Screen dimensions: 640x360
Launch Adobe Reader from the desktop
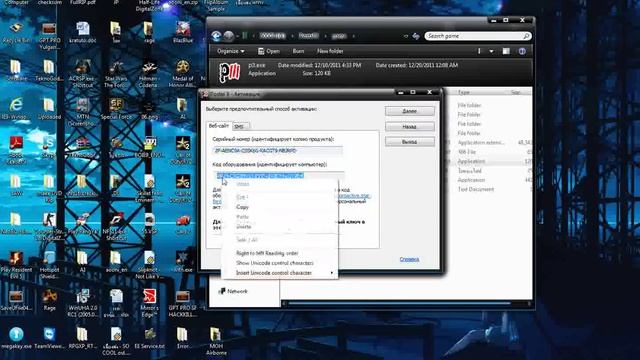pyautogui.click(x=16, y=149)
